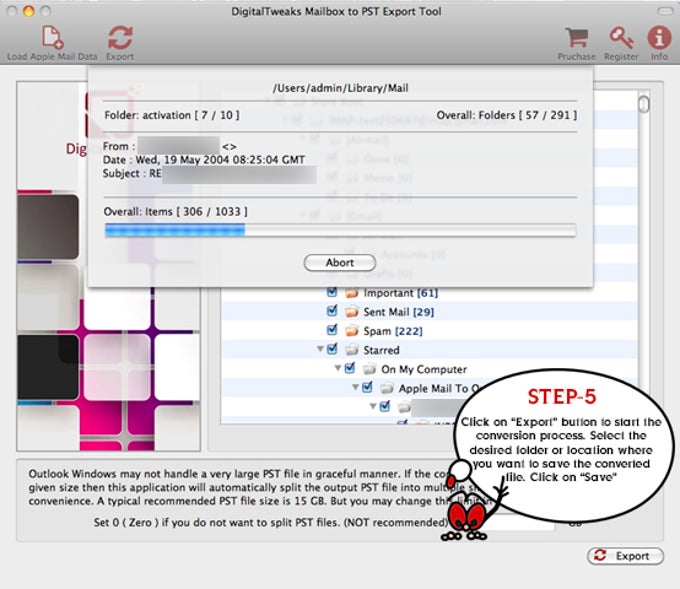680x589 pixels.
Task: Collapse the Apple Mail To node
Action: [x=355, y=386]
